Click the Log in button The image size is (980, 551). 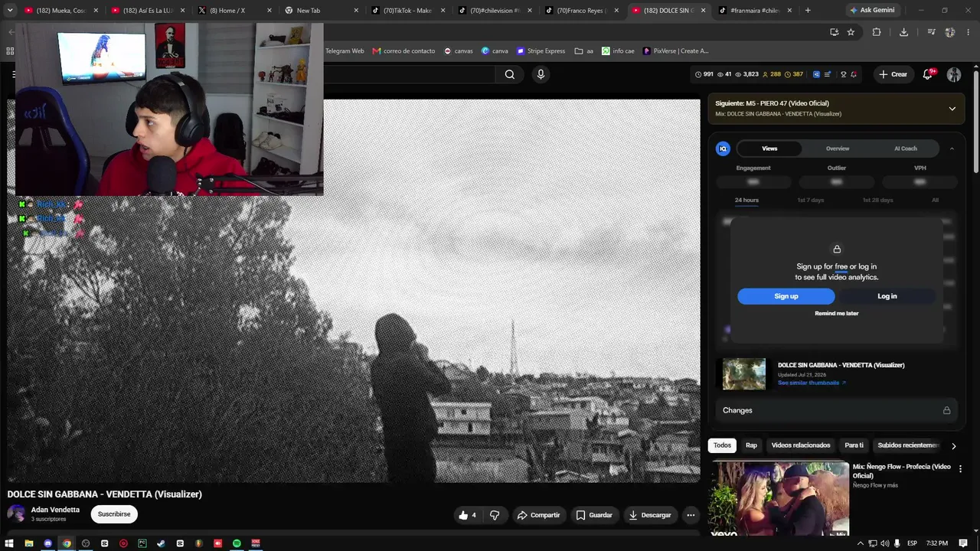tap(887, 296)
